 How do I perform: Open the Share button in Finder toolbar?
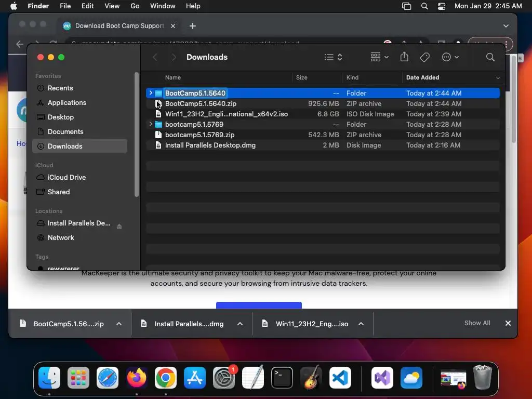404,57
